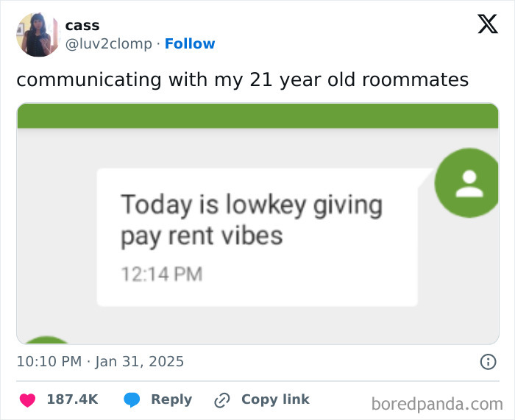Screen dimensions: 515x420
Task: Click the green contact avatar icon
Action: (469, 183)
